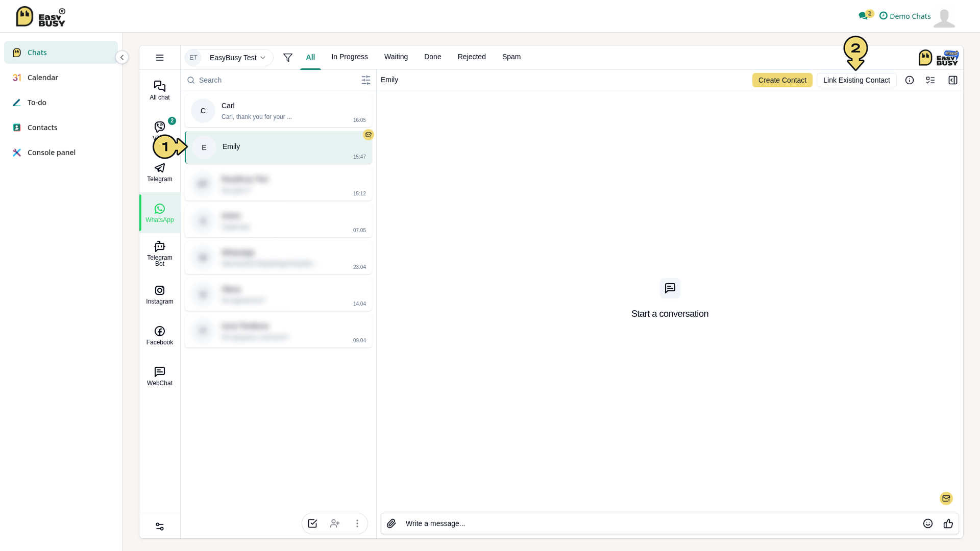Attach a file with the paperclip icon
This screenshot has width=980, height=551.
click(391, 523)
